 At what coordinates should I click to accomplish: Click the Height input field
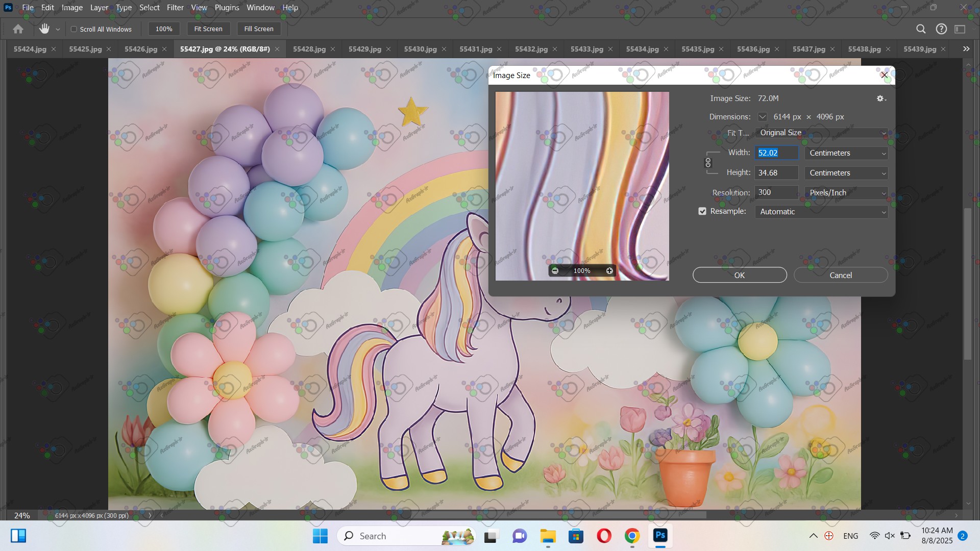pos(776,173)
